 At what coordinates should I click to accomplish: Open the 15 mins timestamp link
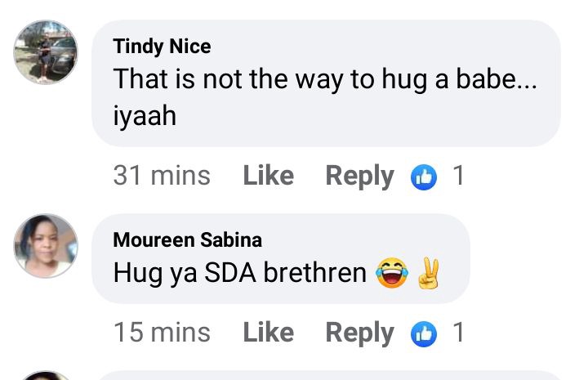point(162,333)
